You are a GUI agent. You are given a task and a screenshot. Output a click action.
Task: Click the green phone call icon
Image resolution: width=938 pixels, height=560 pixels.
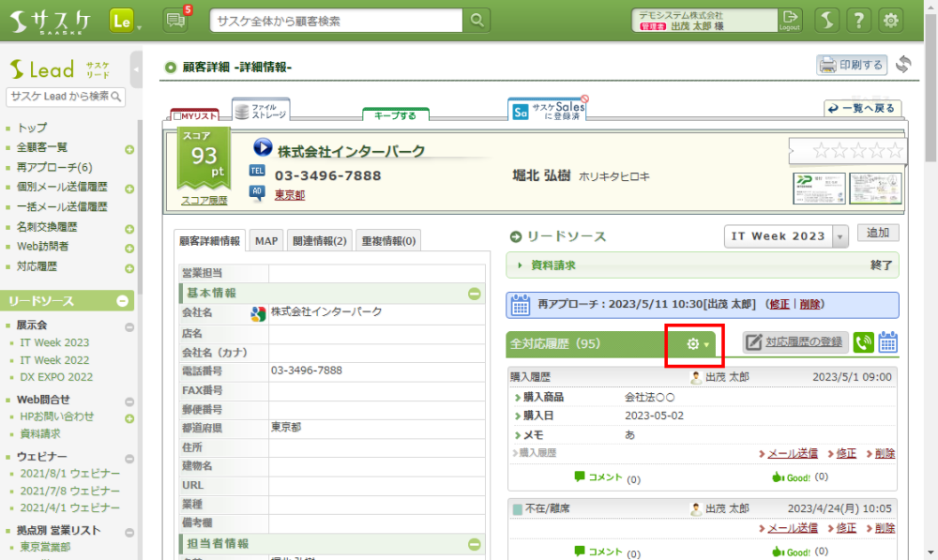click(864, 343)
